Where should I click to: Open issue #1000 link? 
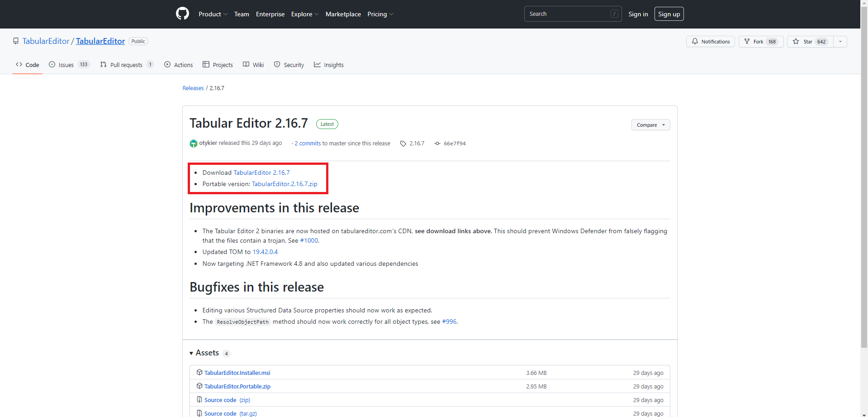[x=309, y=241]
